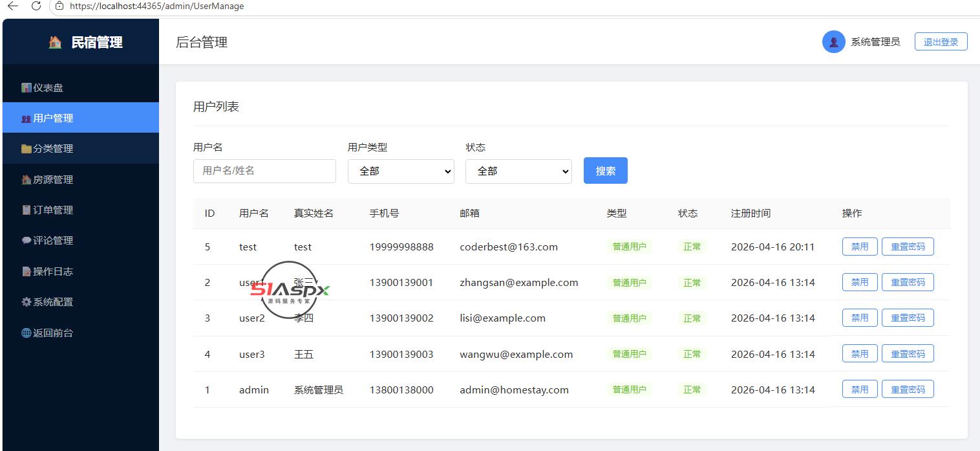
Task: Click the 仪表盘 dashboard chart icon
Action: 27,88
